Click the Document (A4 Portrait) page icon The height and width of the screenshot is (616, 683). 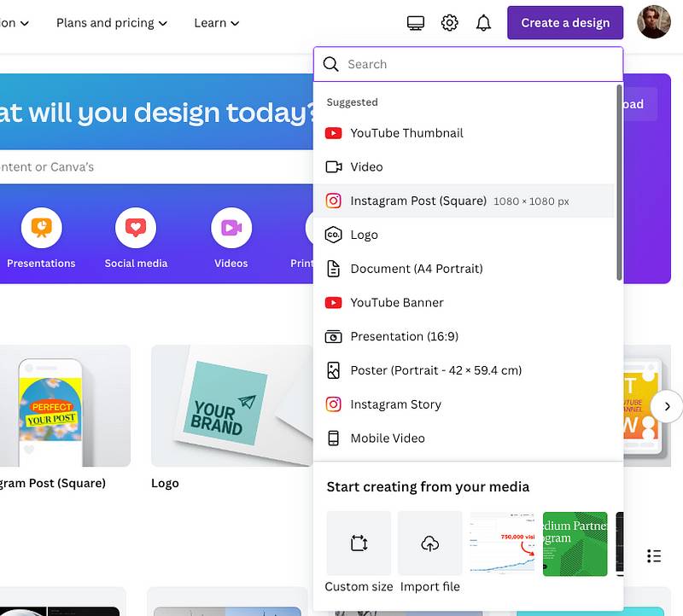pyautogui.click(x=333, y=269)
